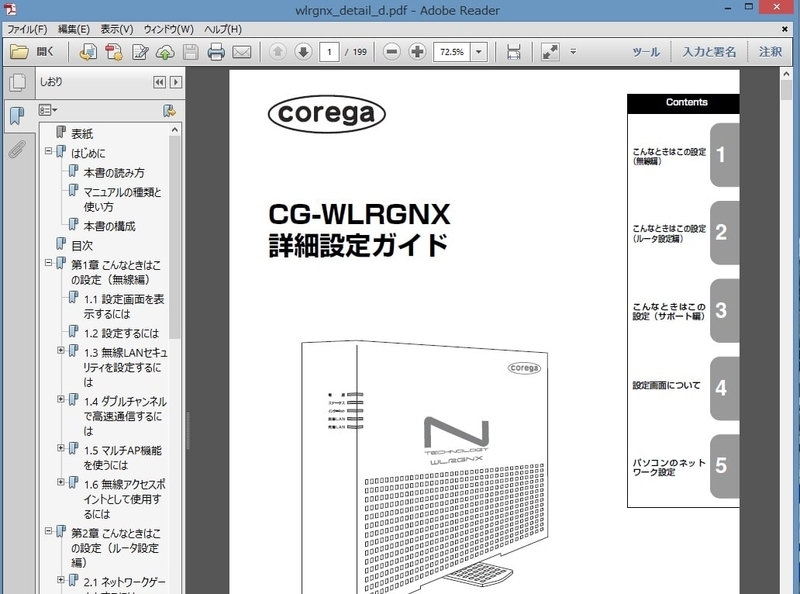Screen dimensions: 800x594
Task: Jump to Contents chapter 4 tab
Action: 724,388
